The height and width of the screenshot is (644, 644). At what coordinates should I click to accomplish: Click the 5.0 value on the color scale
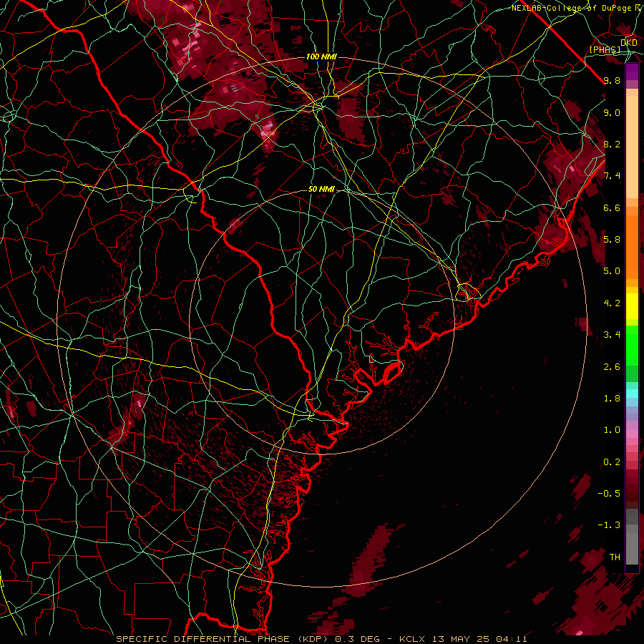pos(612,271)
